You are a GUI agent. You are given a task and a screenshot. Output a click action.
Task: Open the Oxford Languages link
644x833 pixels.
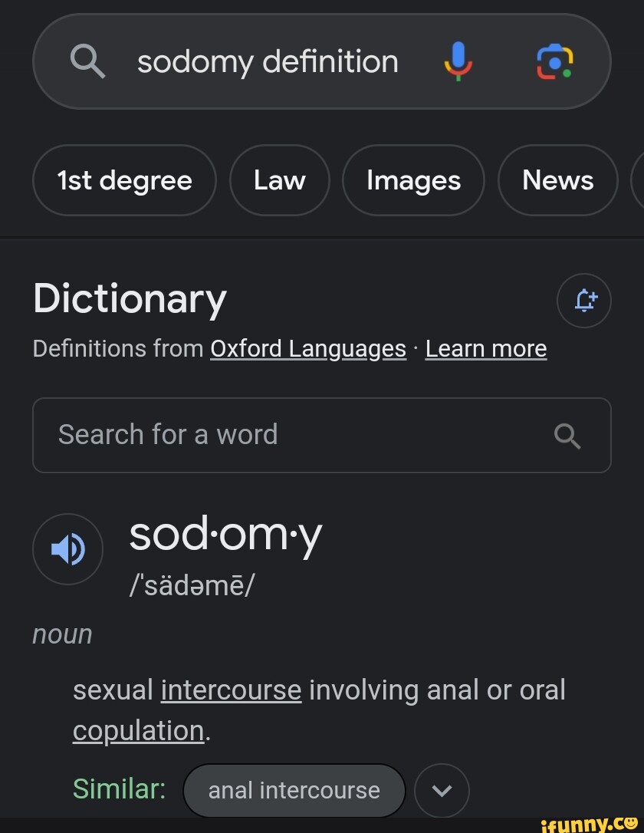coord(307,348)
